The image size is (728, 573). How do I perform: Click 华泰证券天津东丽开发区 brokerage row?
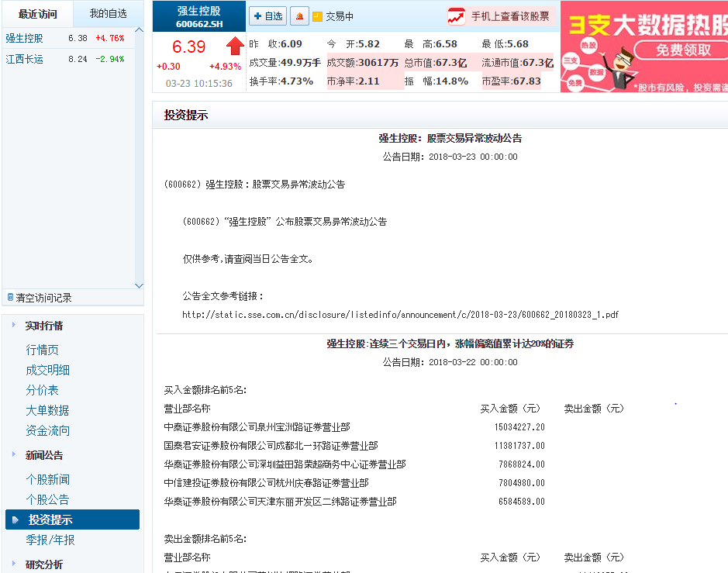click(x=280, y=502)
